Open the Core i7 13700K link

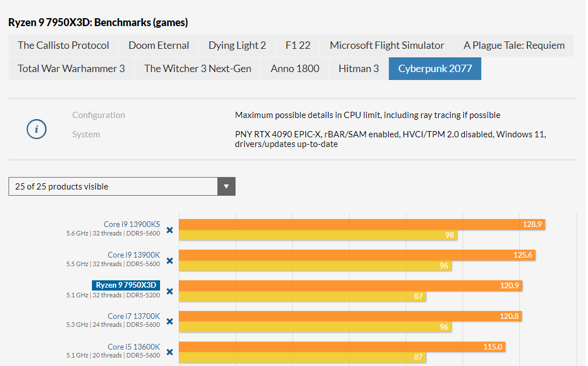tap(134, 316)
